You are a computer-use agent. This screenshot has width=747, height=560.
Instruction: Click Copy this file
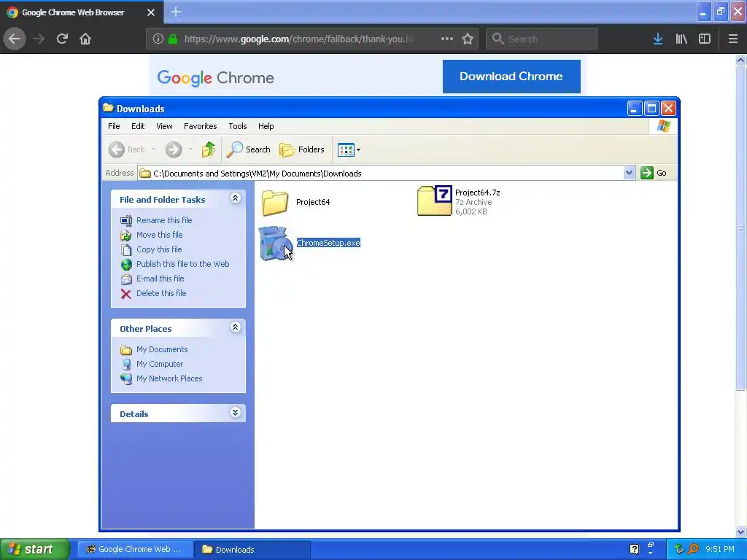pos(159,249)
